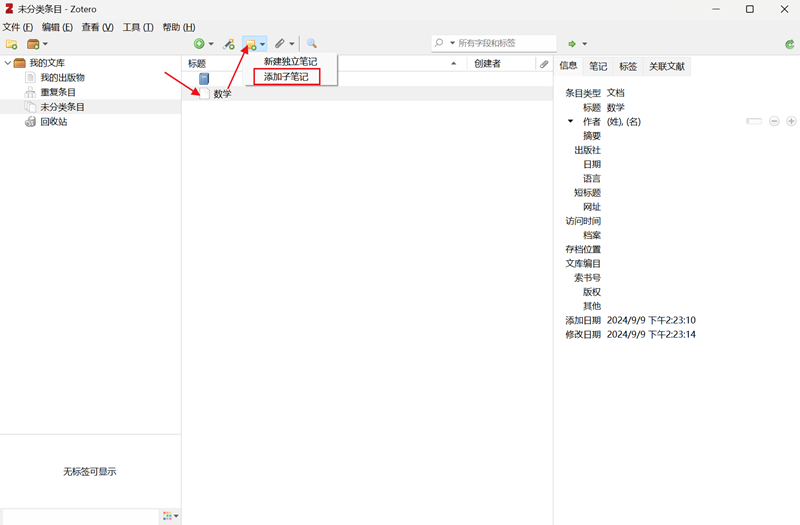Viewport: 800px width, 525px height.
Task: Click the attachment paperclip column header
Action: pyautogui.click(x=544, y=64)
